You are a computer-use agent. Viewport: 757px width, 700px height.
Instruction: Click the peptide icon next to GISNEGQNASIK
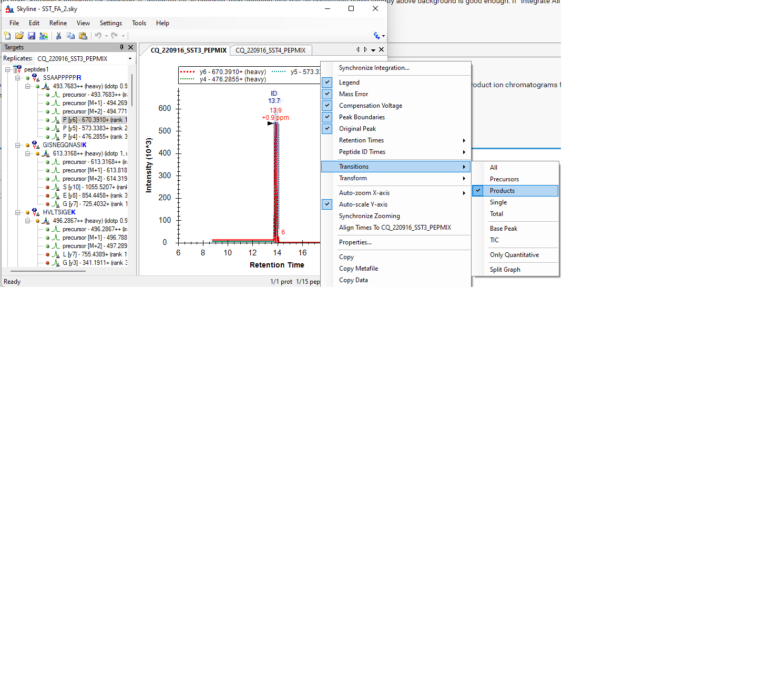(x=36, y=145)
